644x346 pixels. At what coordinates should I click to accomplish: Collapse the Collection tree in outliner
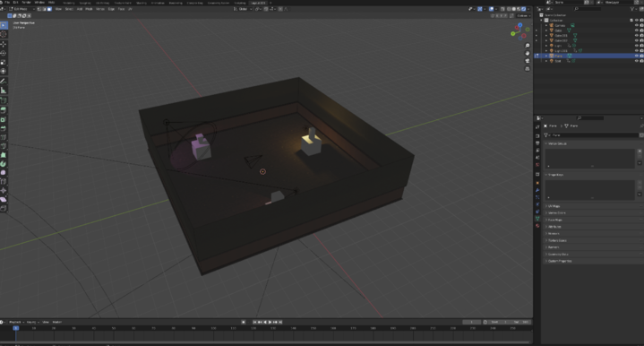(542, 20)
